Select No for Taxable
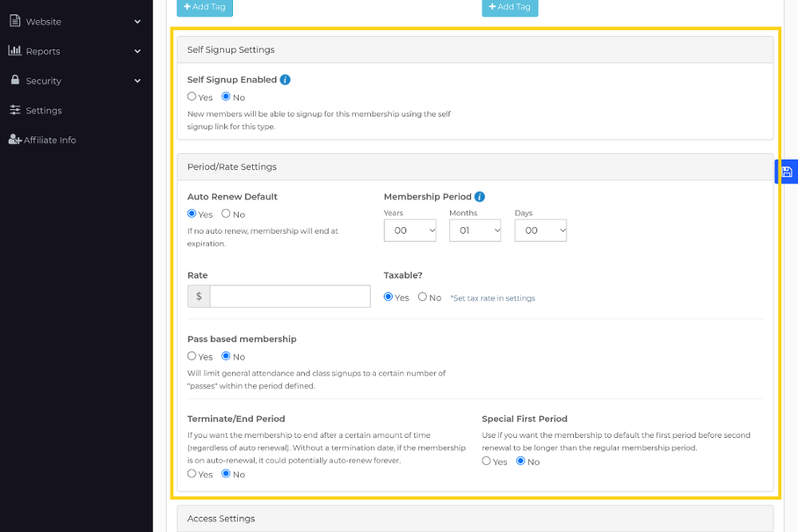 (422, 297)
